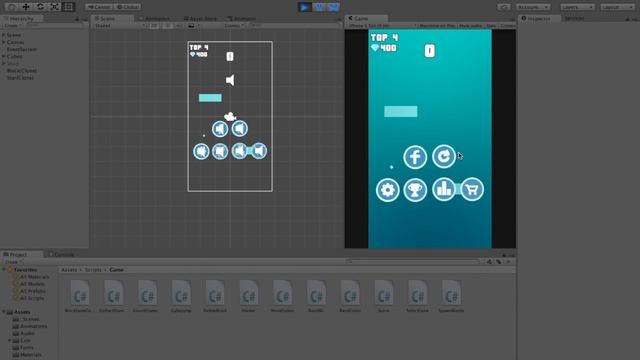Toggle the Global handle rotation button
Image resolution: width=640 pixels, height=360 pixels.
tap(127, 7)
